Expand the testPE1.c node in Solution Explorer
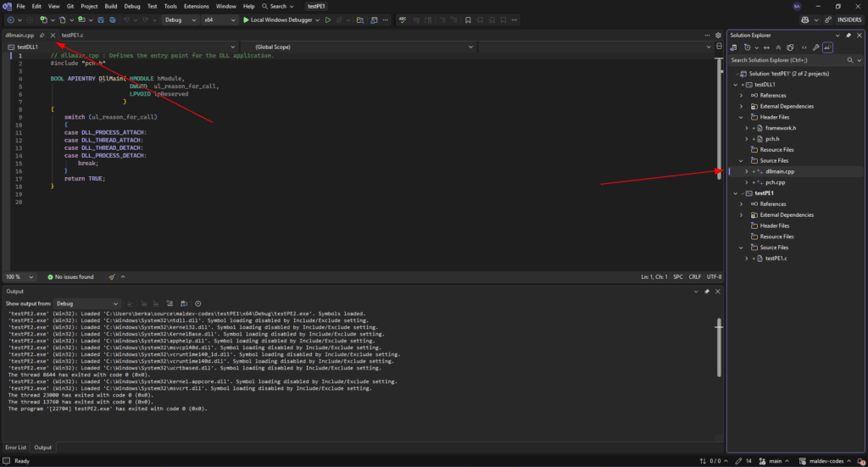Viewport: 868px width, 467px height. coord(746,258)
